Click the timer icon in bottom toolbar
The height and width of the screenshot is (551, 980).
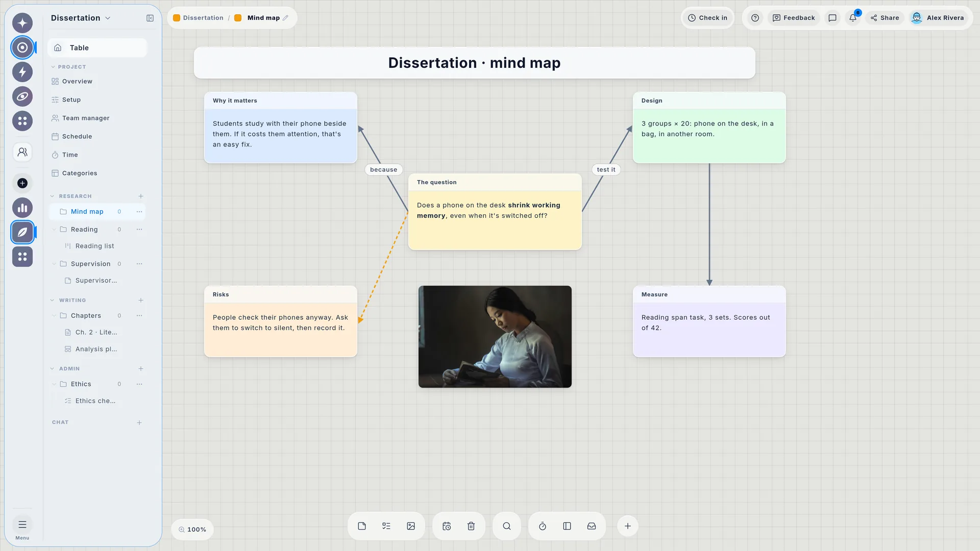tap(543, 526)
